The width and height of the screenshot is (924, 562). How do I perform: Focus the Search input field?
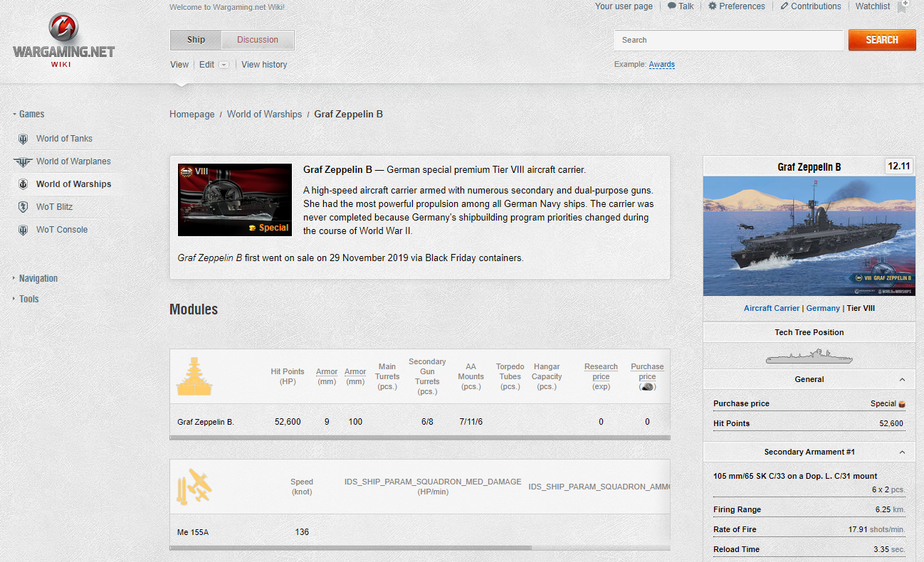coord(729,40)
